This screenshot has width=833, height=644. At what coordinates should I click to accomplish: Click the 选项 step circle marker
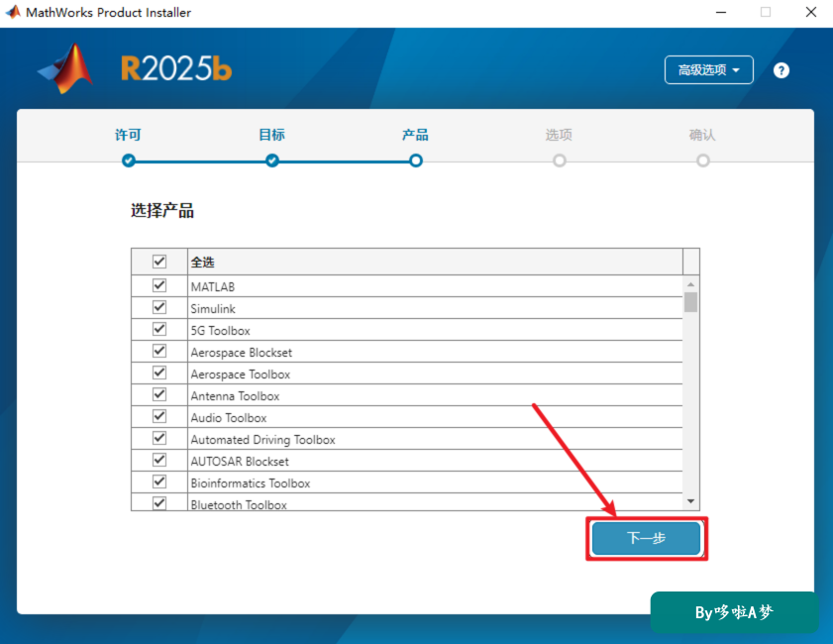pyautogui.click(x=560, y=161)
